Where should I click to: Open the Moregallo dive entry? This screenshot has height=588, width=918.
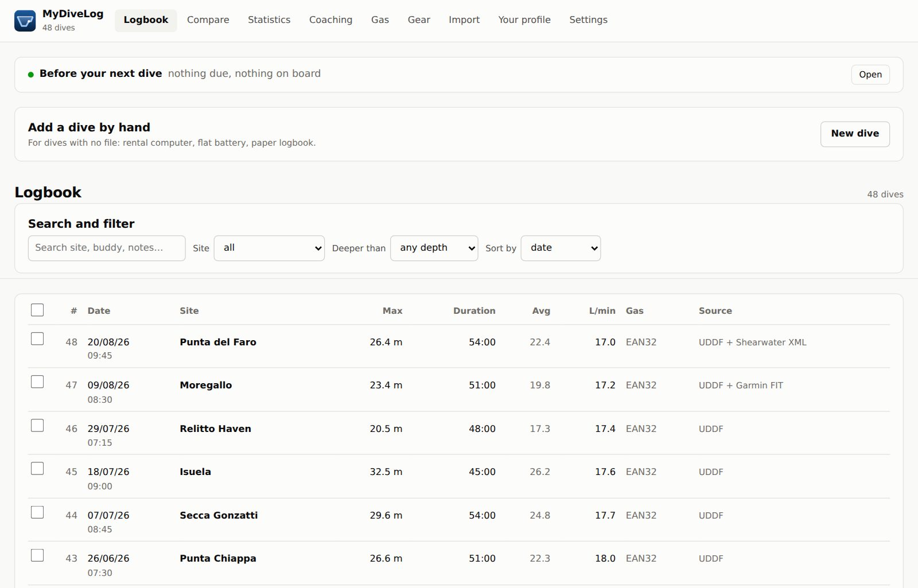pos(206,385)
